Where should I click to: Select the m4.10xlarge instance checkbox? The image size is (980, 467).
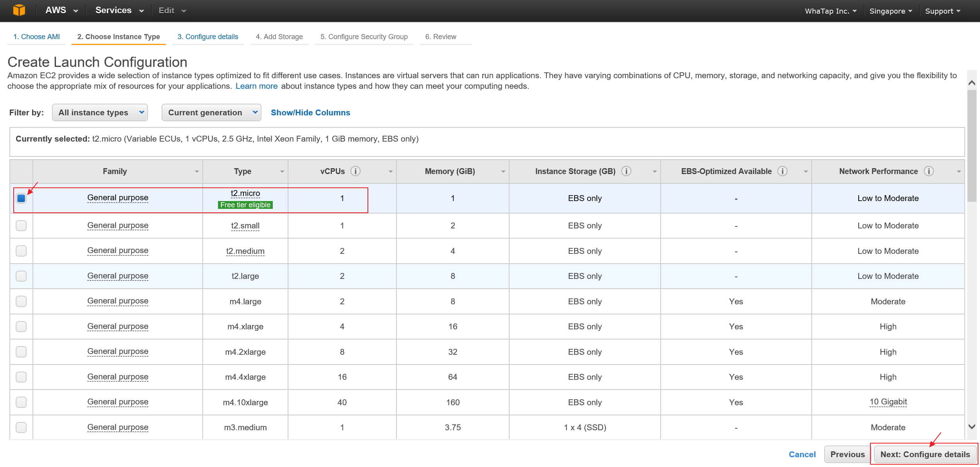(21, 402)
